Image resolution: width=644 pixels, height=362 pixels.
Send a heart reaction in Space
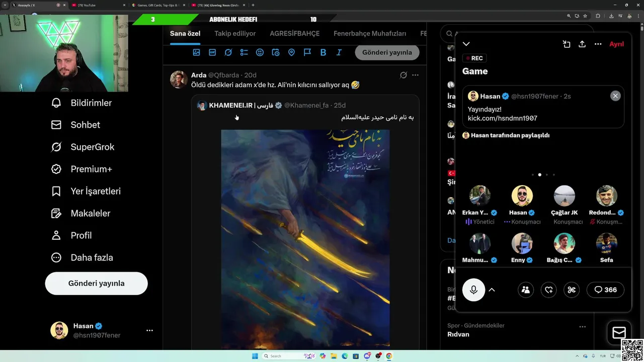pyautogui.click(x=549, y=290)
